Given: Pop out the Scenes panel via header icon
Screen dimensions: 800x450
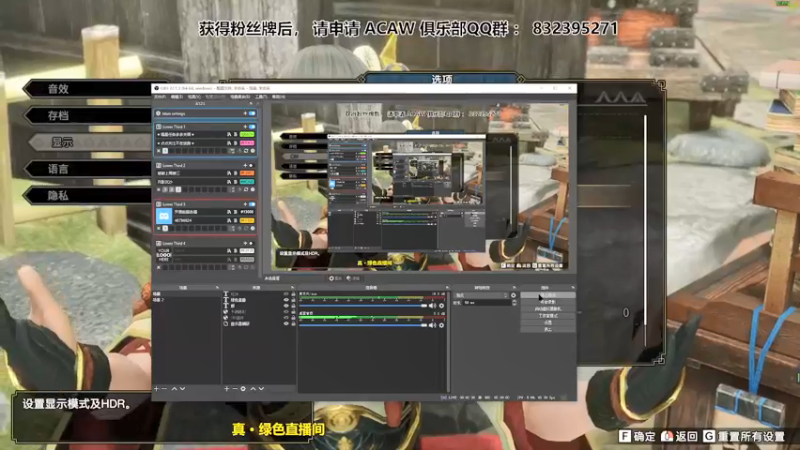Looking at the screenshot, I should click(x=217, y=288).
